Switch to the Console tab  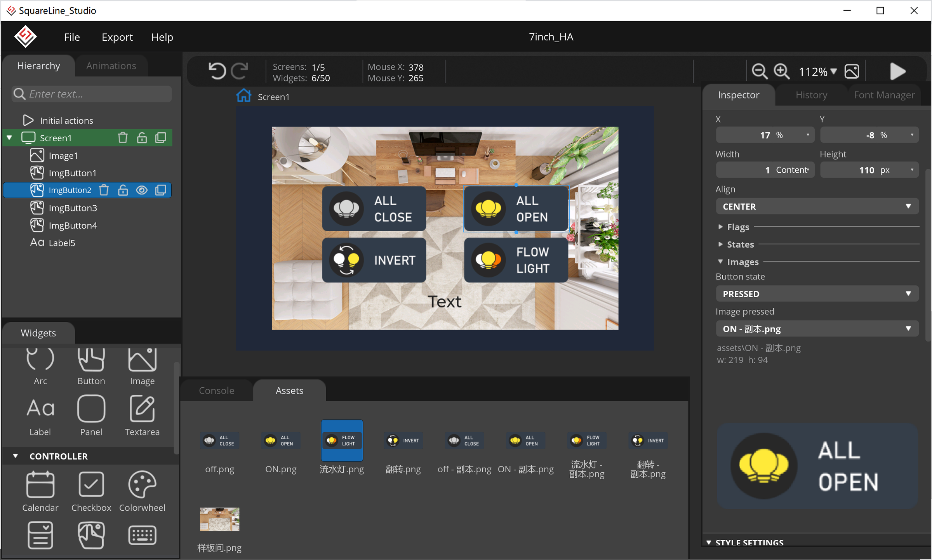click(x=216, y=390)
